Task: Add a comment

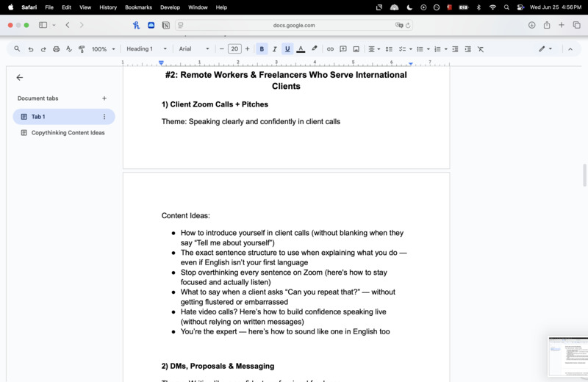Action: coord(343,49)
